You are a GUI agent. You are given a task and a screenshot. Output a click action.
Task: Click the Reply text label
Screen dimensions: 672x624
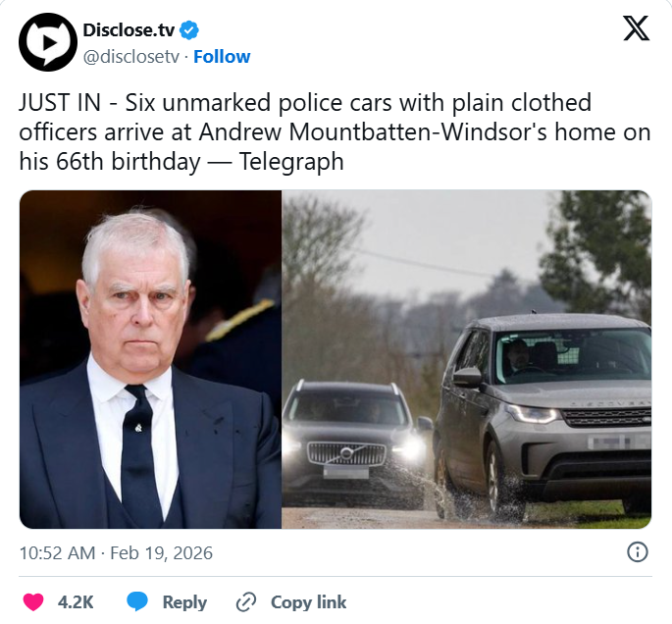click(x=184, y=601)
